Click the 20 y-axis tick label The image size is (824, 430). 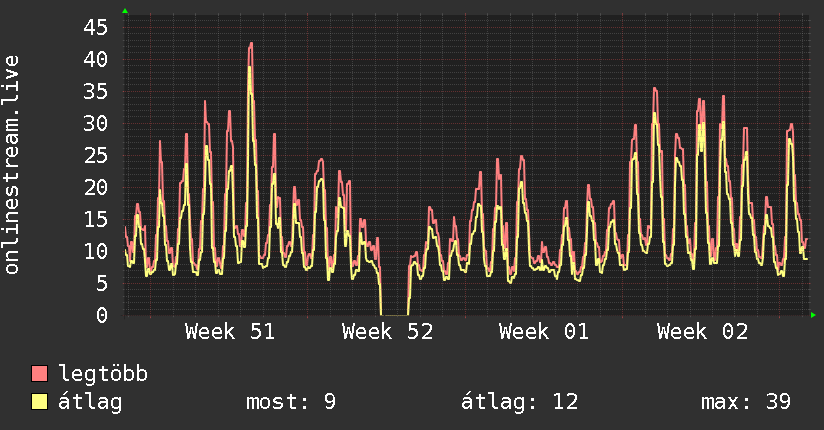point(96,188)
